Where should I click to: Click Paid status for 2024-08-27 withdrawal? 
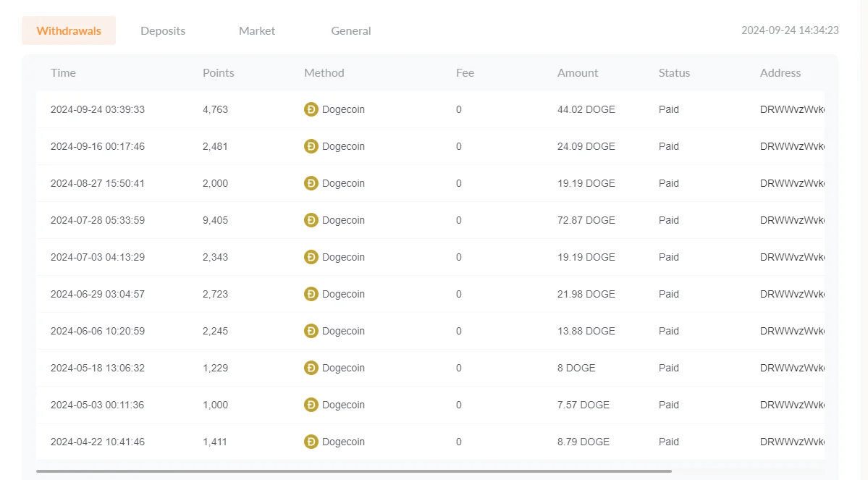669,183
